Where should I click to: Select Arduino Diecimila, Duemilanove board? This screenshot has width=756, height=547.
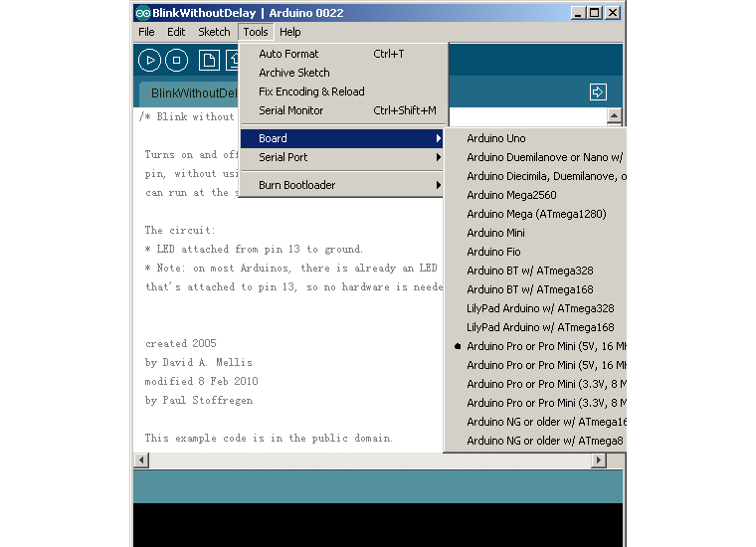pyautogui.click(x=536, y=176)
